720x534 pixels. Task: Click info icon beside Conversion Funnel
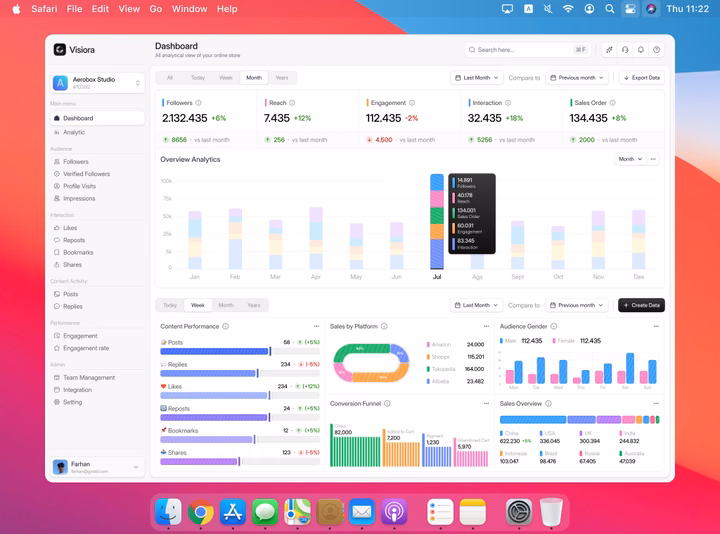pyautogui.click(x=387, y=404)
